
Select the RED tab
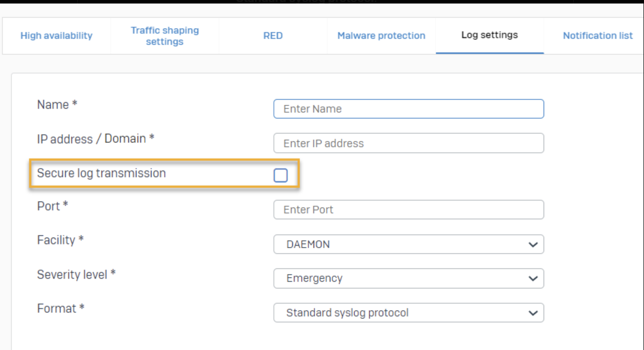(273, 36)
